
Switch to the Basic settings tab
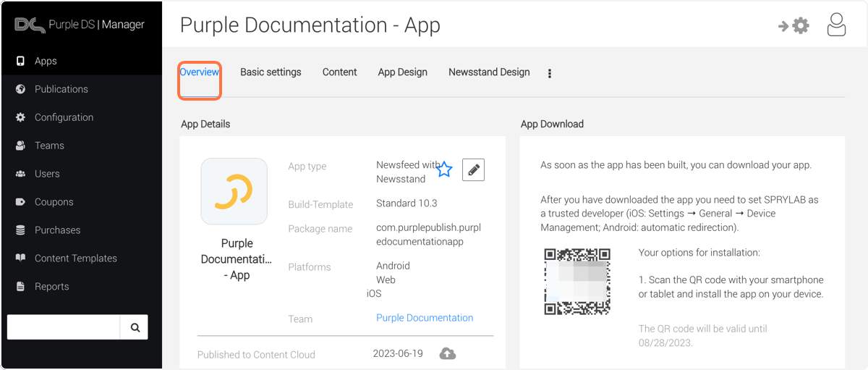pos(271,72)
